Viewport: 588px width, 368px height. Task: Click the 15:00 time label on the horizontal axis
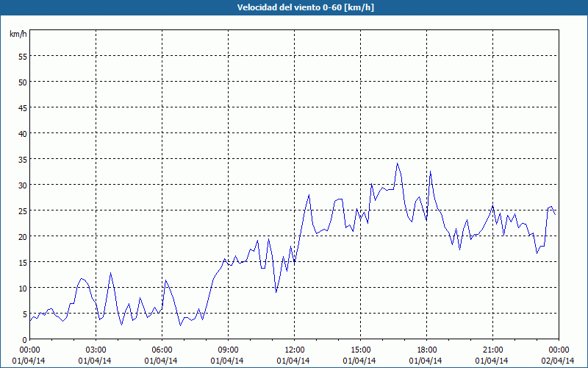click(360, 350)
